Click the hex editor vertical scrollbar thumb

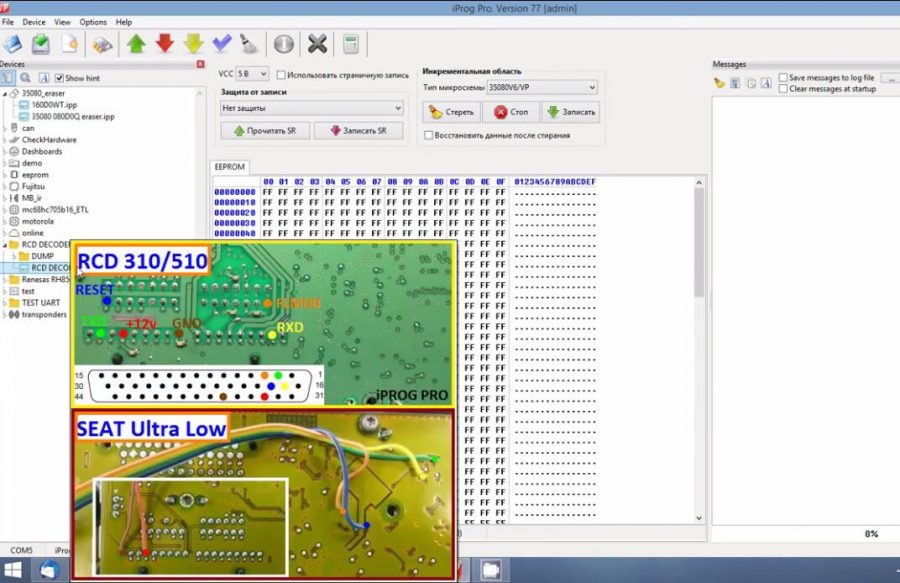[x=699, y=241]
